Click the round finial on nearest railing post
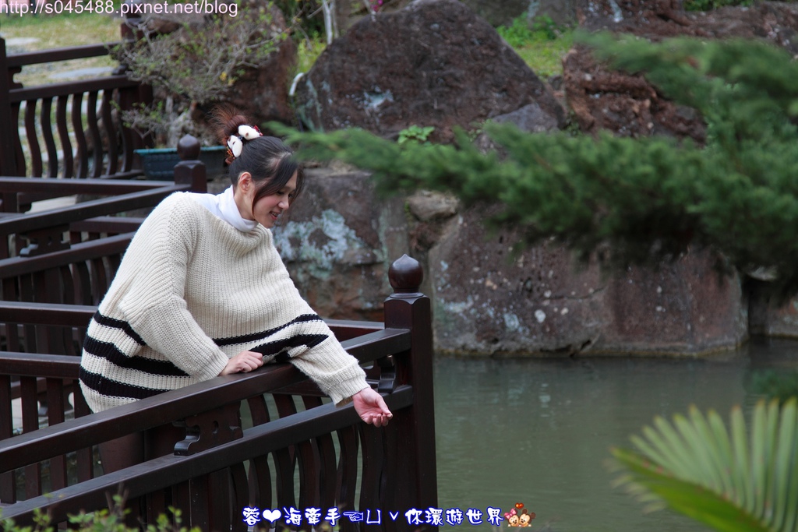Screen dimensions: 798x532 406,273
